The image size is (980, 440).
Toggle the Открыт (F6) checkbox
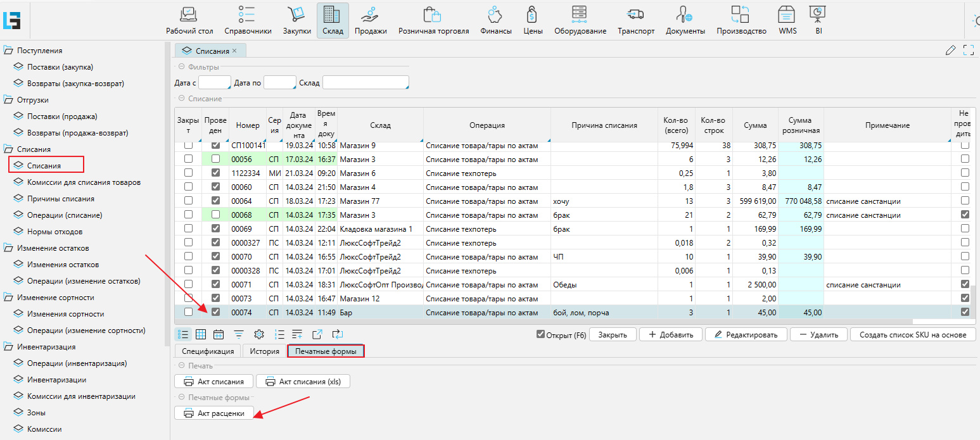pos(540,334)
